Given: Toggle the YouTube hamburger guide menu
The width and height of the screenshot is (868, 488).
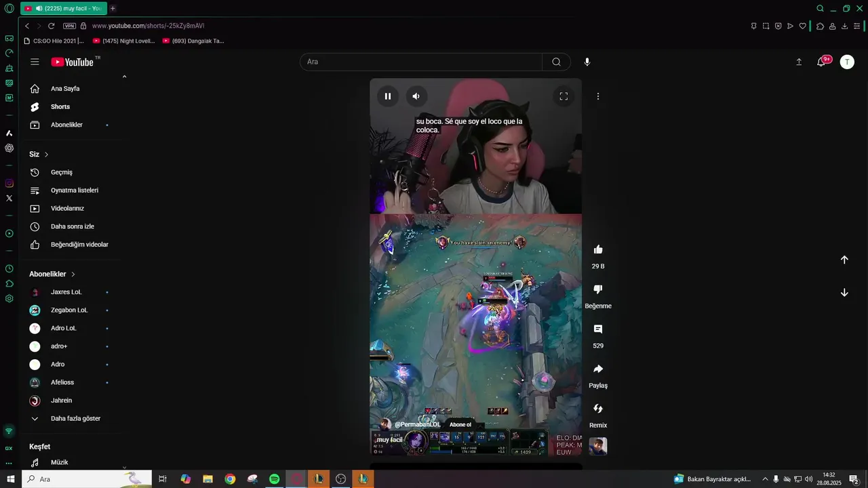Looking at the screenshot, I should point(35,62).
